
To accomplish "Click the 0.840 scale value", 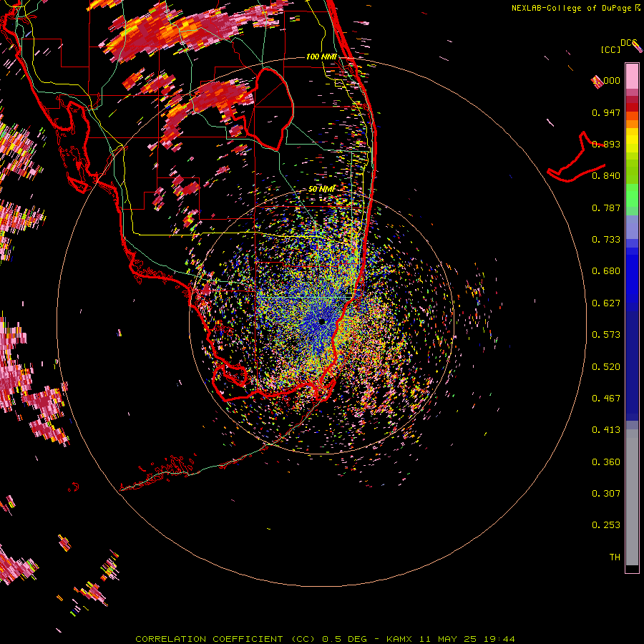I will [606, 176].
